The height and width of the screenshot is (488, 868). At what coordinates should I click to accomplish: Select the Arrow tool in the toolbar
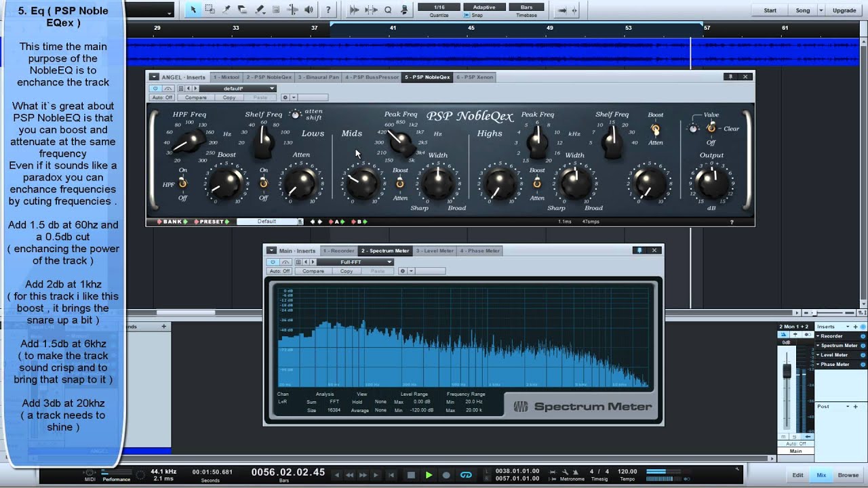click(x=193, y=9)
